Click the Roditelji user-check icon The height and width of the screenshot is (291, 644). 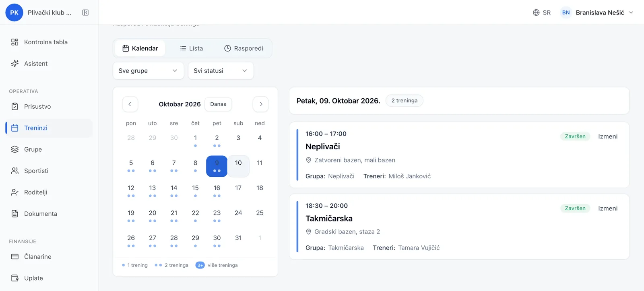pos(15,192)
